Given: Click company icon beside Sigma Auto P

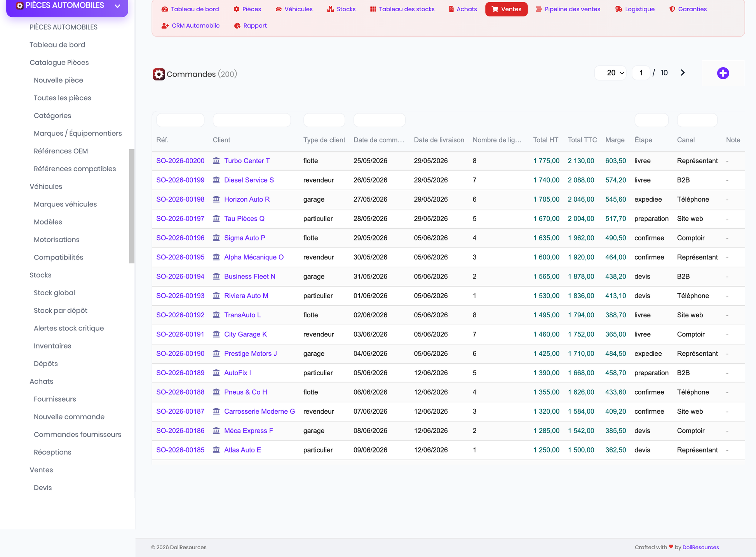Looking at the screenshot, I should (216, 238).
